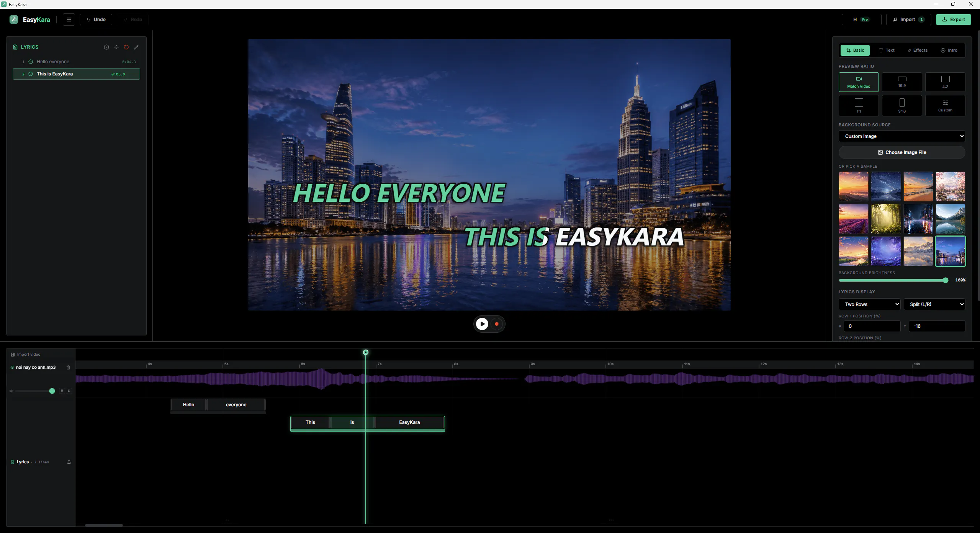Click the EasyKara logo icon

coord(14,20)
